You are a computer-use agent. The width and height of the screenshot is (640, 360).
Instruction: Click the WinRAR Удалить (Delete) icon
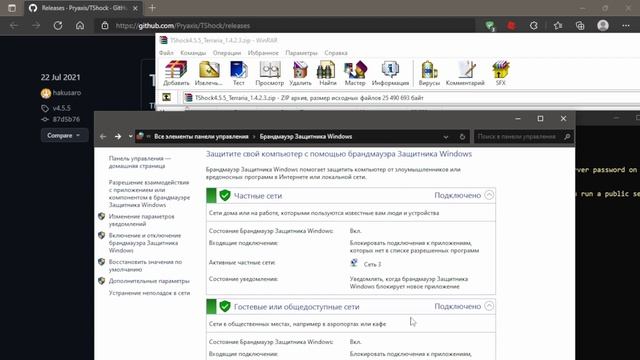pyautogui.click(x=300, y=73)
